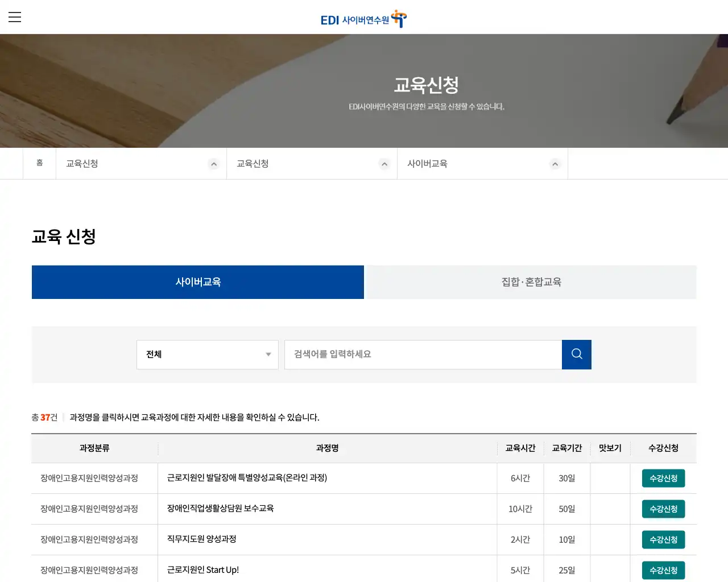Viewport: 728px width, 582px height.
Task: Collapse the 사이버교육 breadcrumb dropdown
Action: pyautogui.click(x=555, y=164)
